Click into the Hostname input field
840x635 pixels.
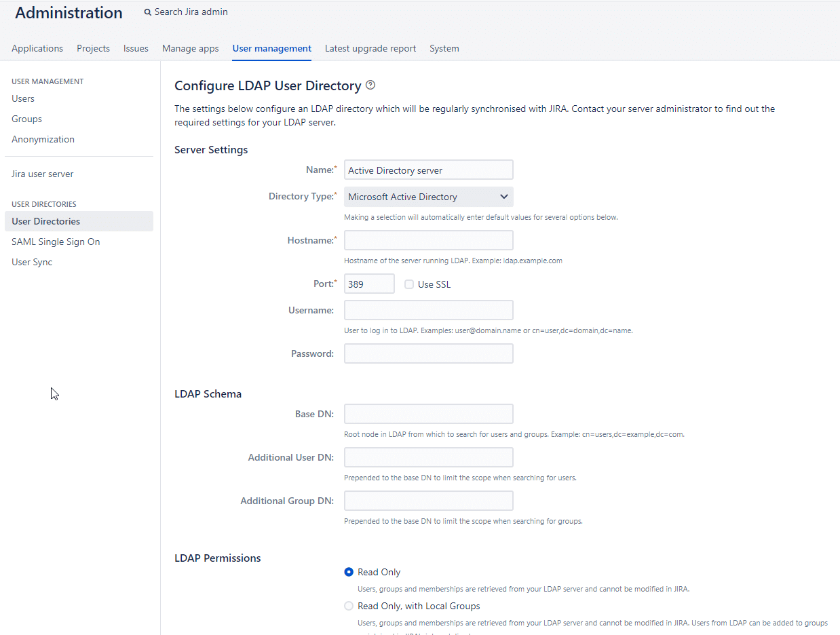[x=428, y=240]
